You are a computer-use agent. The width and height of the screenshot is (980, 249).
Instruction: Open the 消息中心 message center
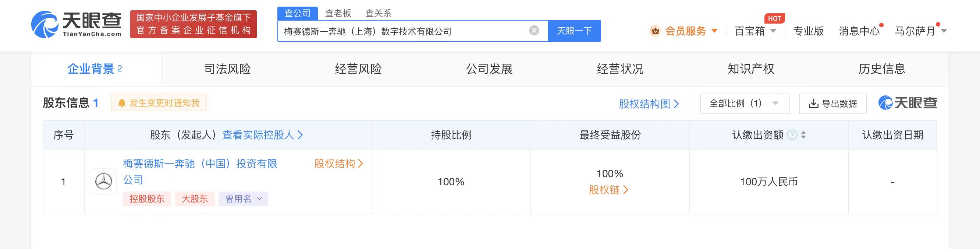coord(859,31)
